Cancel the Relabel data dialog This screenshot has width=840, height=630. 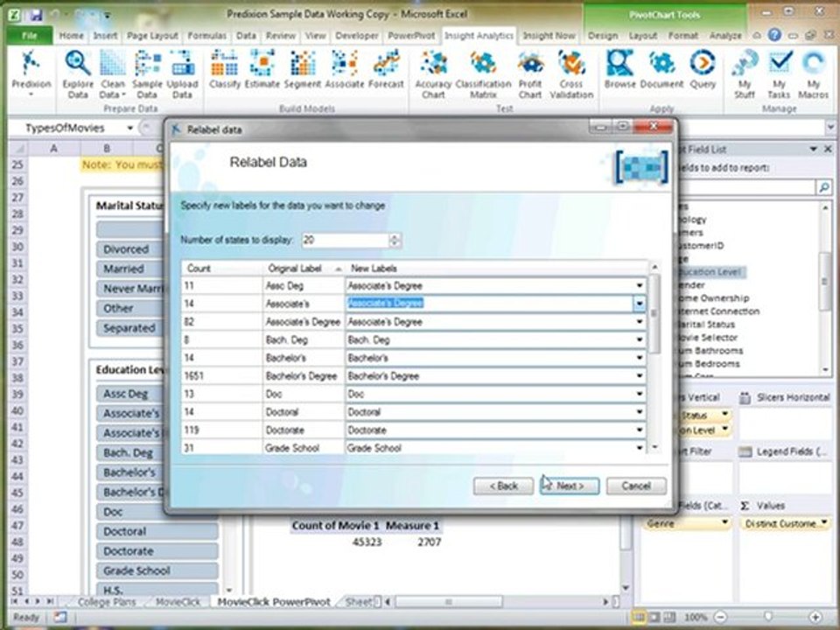[636, 486]
